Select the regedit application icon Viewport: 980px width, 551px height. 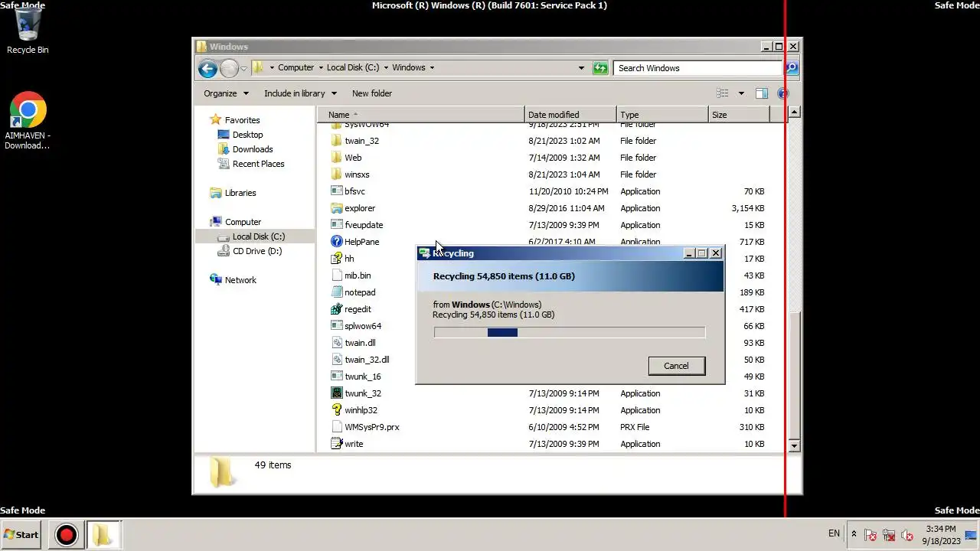click(337, 309)
